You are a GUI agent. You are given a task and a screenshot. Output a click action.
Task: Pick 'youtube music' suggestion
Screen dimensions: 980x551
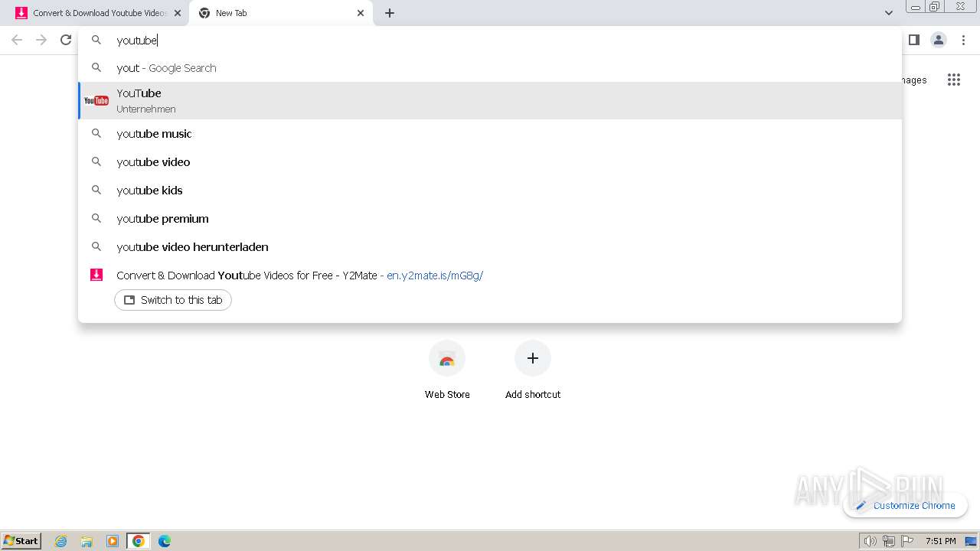490,134
